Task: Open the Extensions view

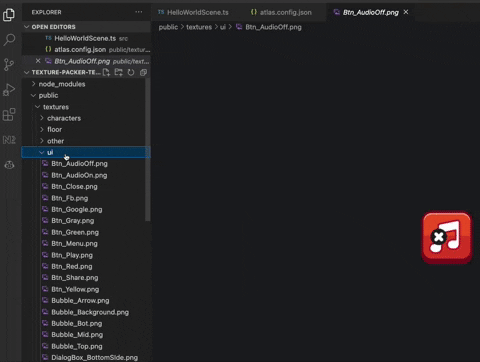Action: 9,115
